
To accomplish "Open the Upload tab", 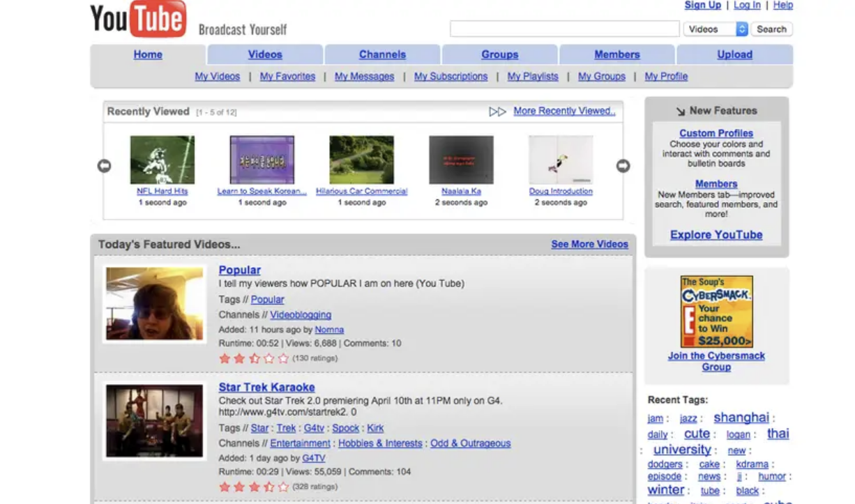I will click(734, 54).
